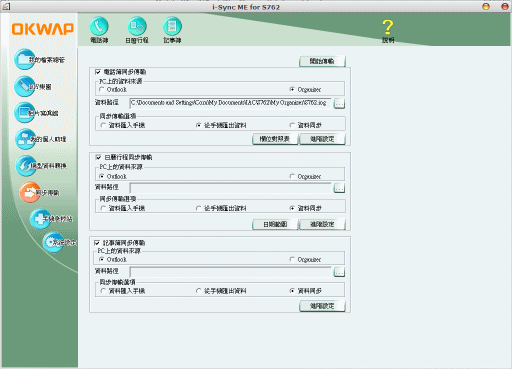This screenshot has height=369, width=512.
Task: Open Phone First-Aid Station with plus icon
Action: pyautogui.click(x=51, y=219)
